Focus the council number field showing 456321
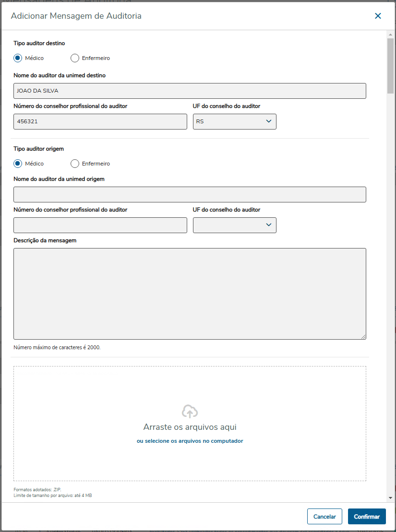 point(100,121)
